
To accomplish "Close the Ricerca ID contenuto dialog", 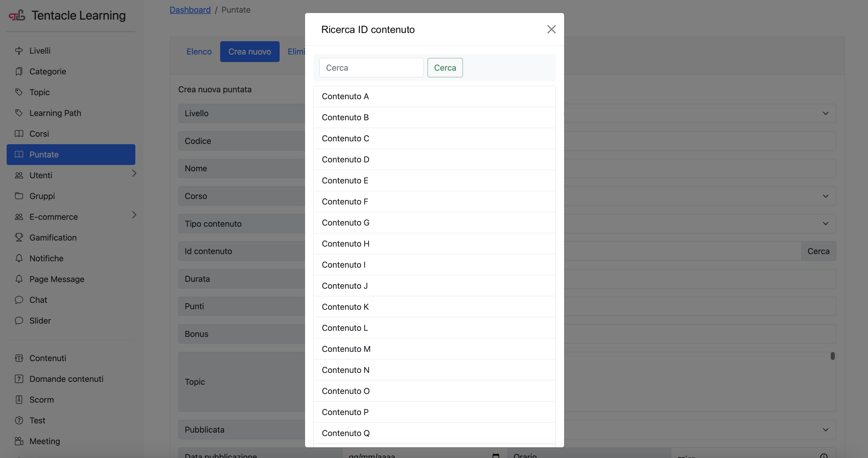I will [551, 29].
